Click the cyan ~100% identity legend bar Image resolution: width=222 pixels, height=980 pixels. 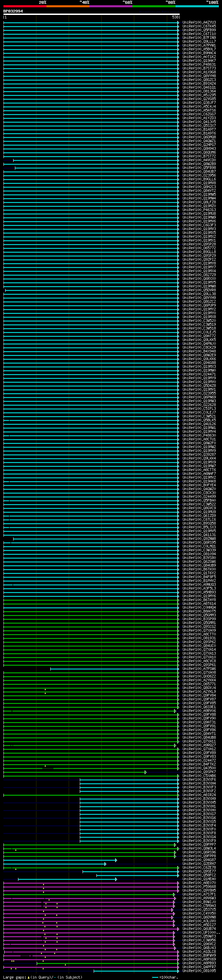(x=197, y=6)
